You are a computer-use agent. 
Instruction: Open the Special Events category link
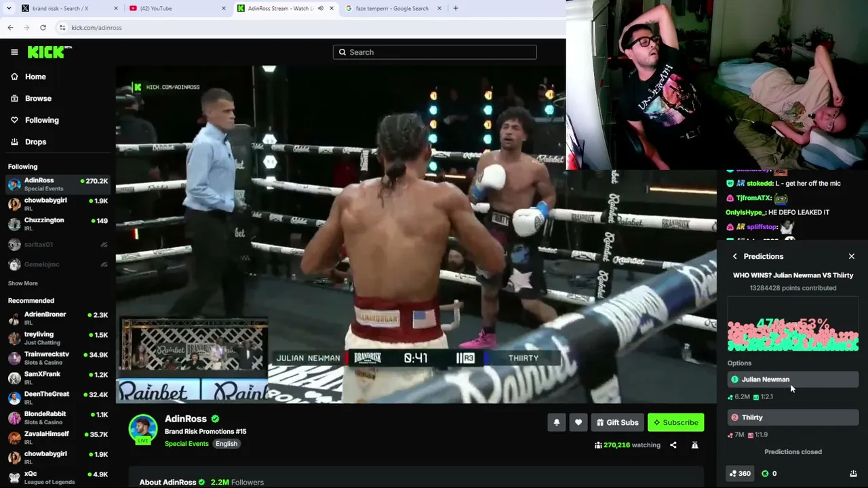point(186,444)
